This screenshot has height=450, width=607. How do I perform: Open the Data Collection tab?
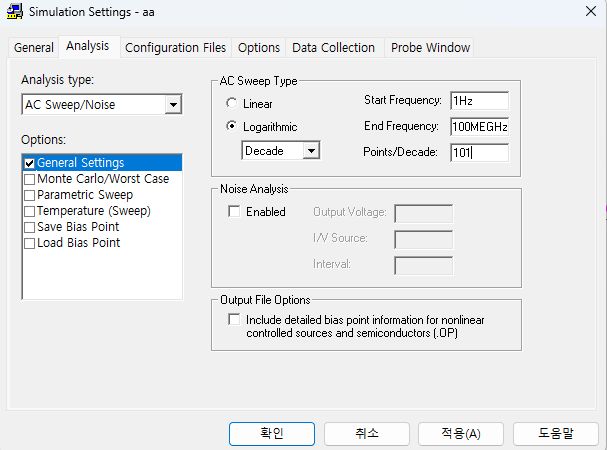tap(333, 48)
